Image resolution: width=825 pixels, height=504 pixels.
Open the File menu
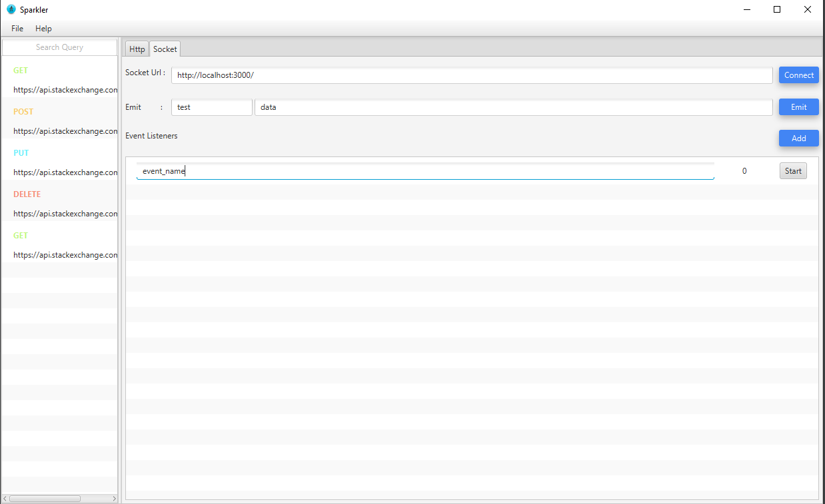(17, 29)
